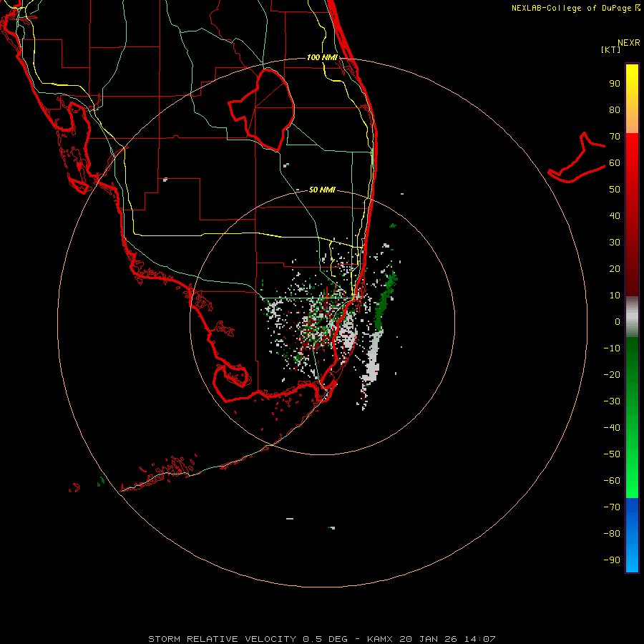This screenshot has width=644, height=644.
Task: Click the -20 scale value
Action: 612,375
